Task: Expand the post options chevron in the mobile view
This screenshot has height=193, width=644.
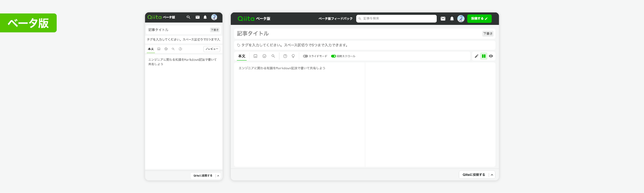Action: pyautogui.click(x=218, y=176)
